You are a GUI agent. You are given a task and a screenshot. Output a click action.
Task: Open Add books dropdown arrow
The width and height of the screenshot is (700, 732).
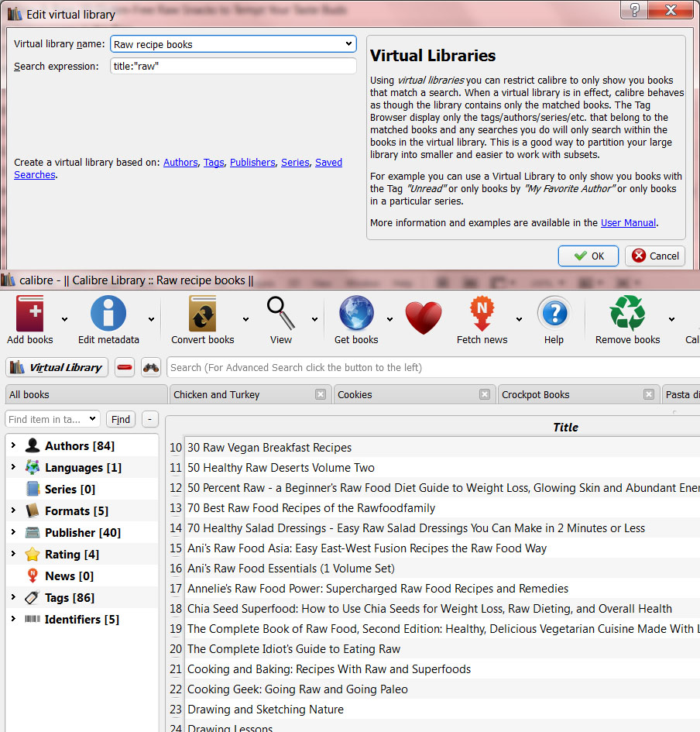tap(64, 319)
